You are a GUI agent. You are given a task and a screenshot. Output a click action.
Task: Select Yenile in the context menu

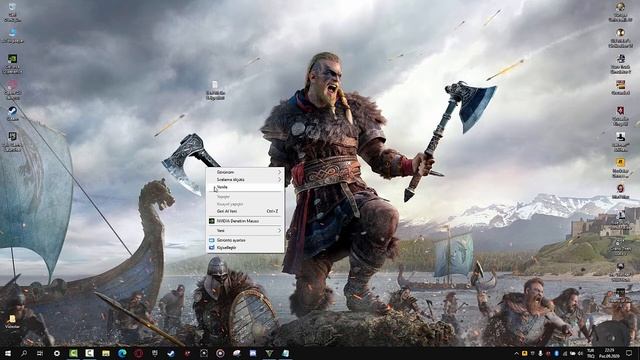point(244,187)
